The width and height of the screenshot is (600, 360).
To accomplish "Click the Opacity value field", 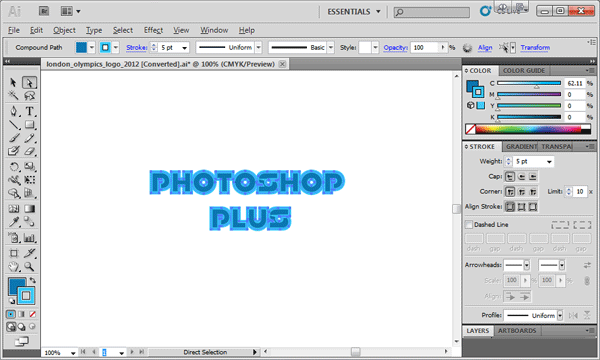I will coord(424,47).
